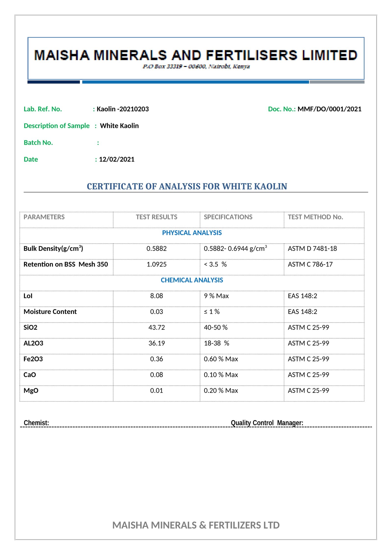The image size is (392, 555).
Task: Click the Maisha Minerals company header title
Action: (x=196, y=55)
